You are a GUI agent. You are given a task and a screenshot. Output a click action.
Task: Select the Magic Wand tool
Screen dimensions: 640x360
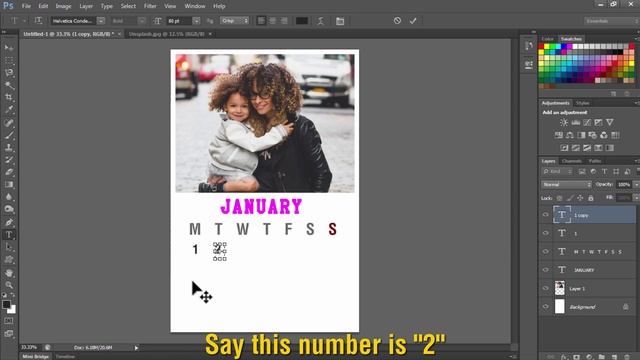tap(9, 85)
